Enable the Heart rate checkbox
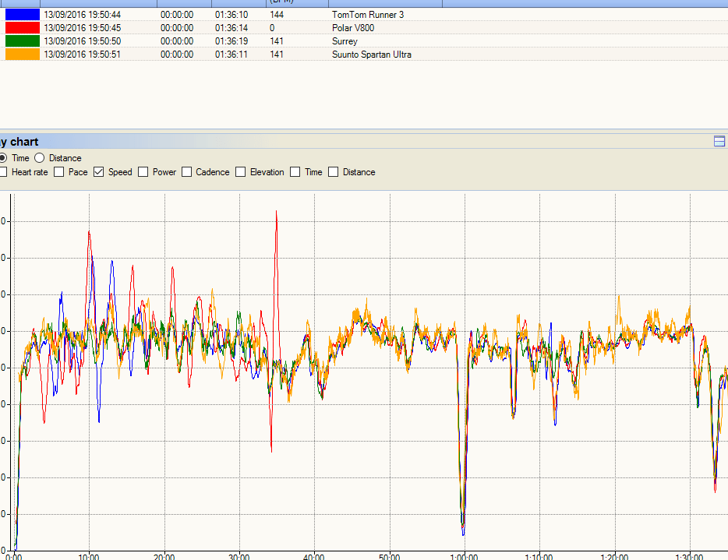728x560 pixels. click(4, 172)
